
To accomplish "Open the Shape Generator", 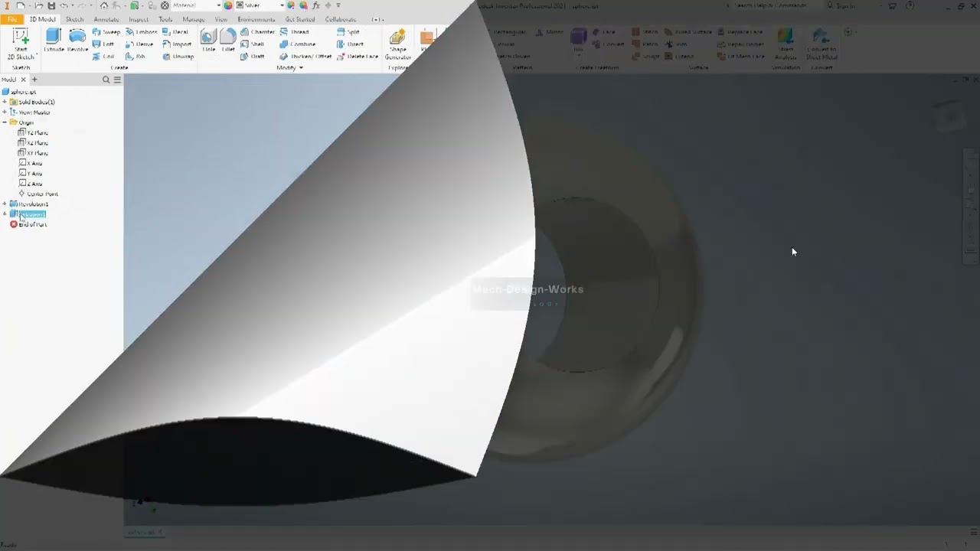I will click(397, 44).
